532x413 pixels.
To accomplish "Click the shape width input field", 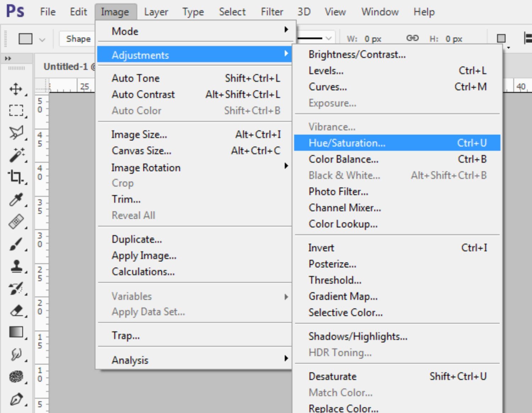I will pos(373,39).
